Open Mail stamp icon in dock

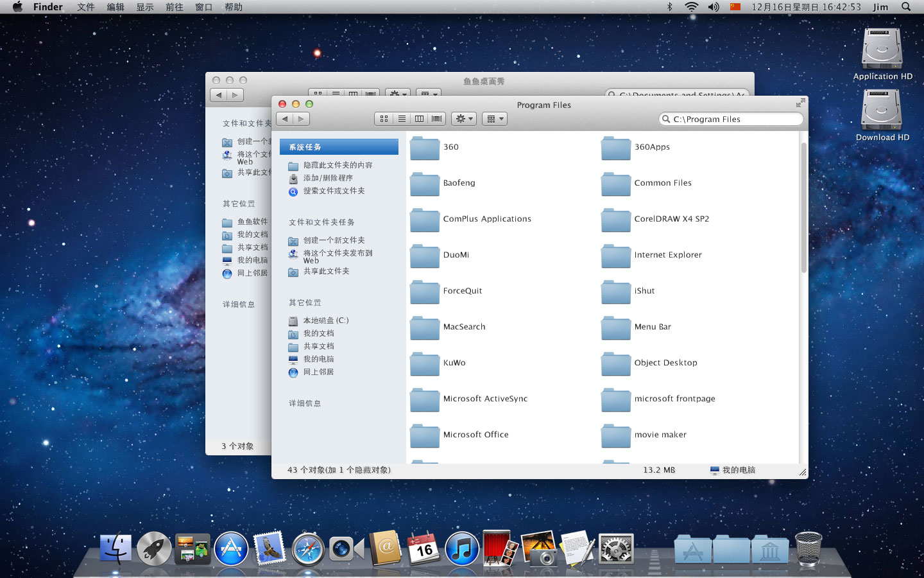269,548
